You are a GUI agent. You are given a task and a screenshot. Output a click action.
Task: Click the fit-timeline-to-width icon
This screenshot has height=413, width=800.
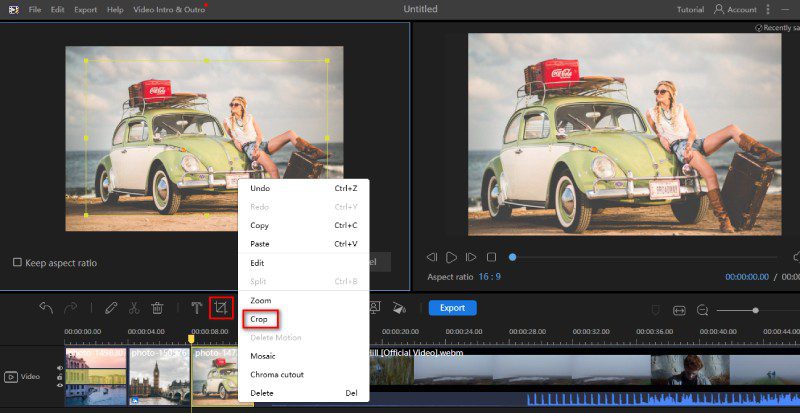coord(679,310)
